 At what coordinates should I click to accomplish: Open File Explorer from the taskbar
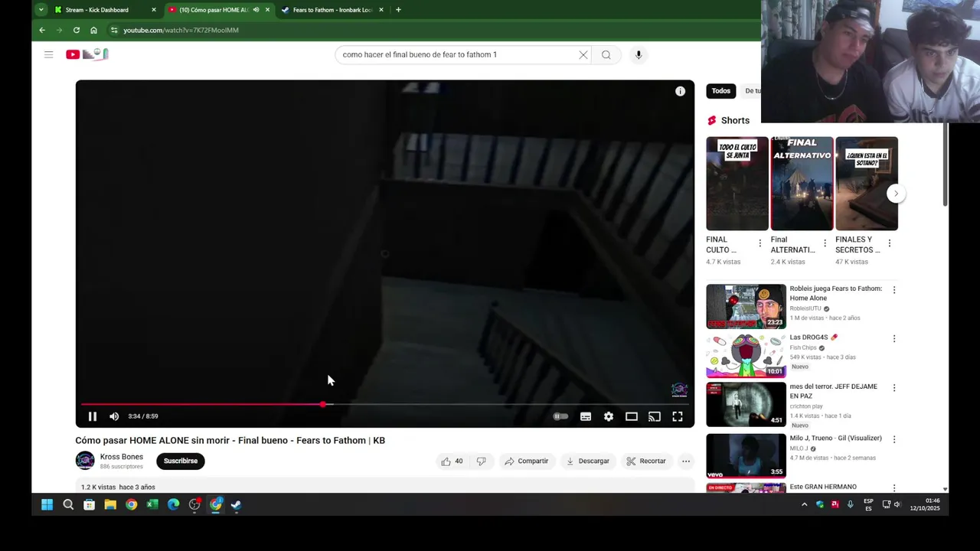(x=110, y=504)
